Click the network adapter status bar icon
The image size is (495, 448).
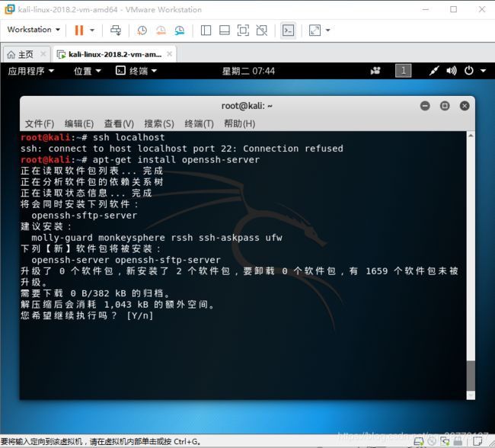click(445, 440)
